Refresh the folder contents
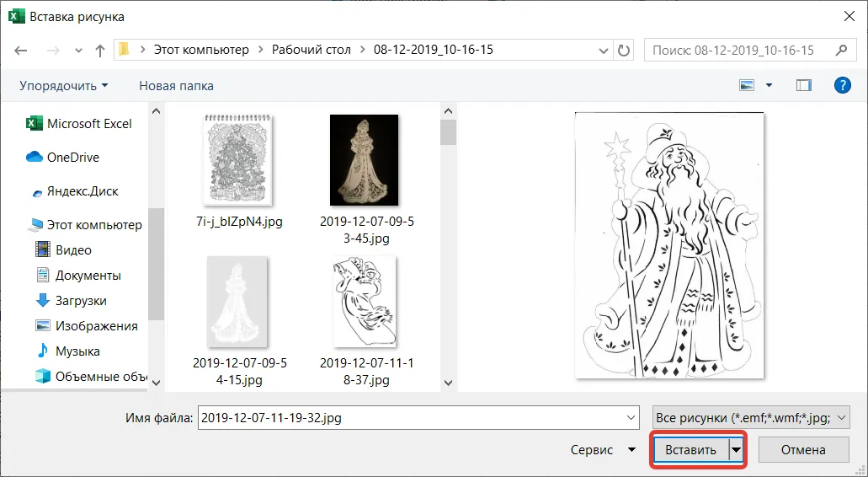The width and height of the screenshot is (868, 477). click(x=624, y=51)
